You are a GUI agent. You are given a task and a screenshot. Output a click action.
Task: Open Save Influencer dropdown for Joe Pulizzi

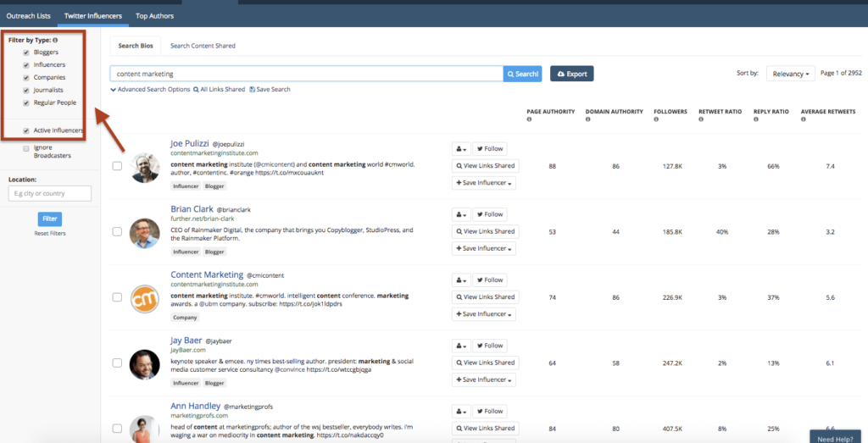(x=484, y=183)
